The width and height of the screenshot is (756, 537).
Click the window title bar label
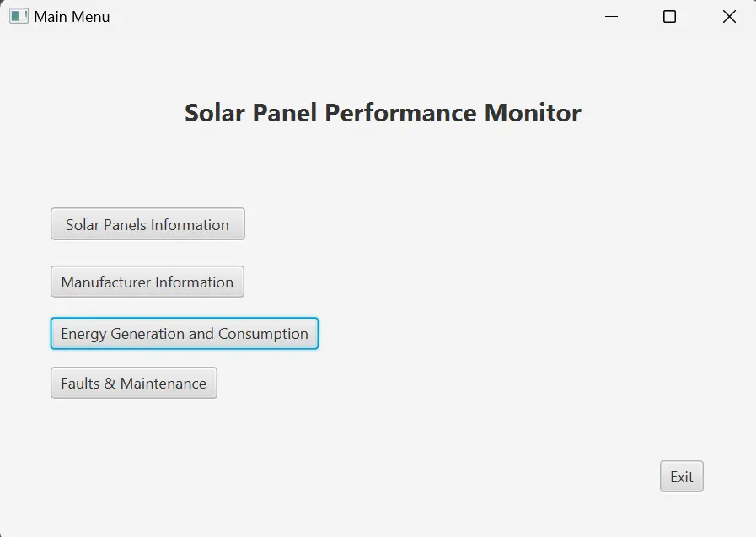pos(70,16)
